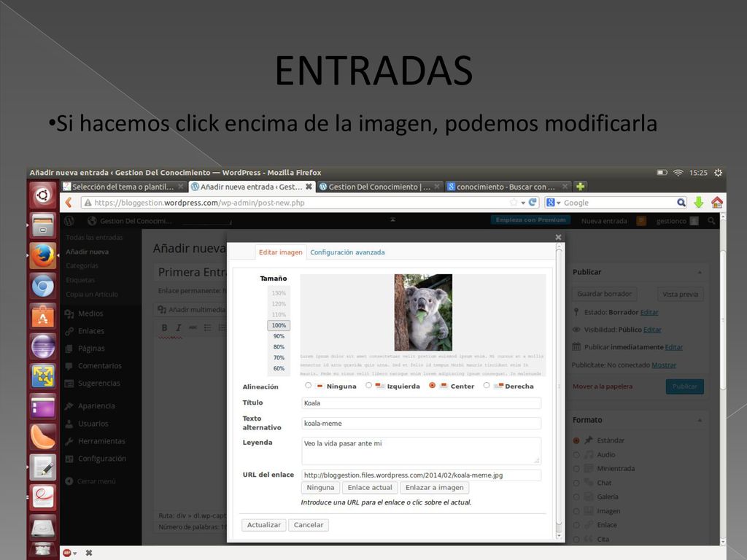Click Enlace actual button
Image resolution: width=747 pixels, height=560 pixels.
pyautogui.click(x=370, y=488)
